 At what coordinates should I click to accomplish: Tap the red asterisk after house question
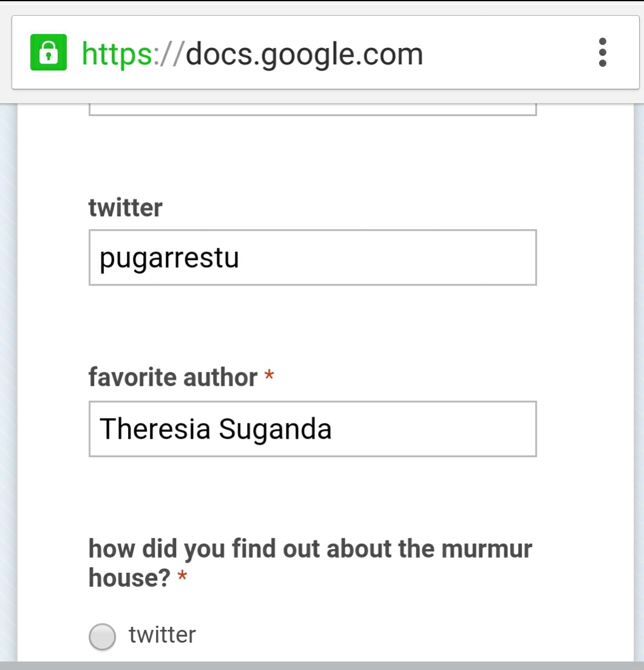(181, 578)
